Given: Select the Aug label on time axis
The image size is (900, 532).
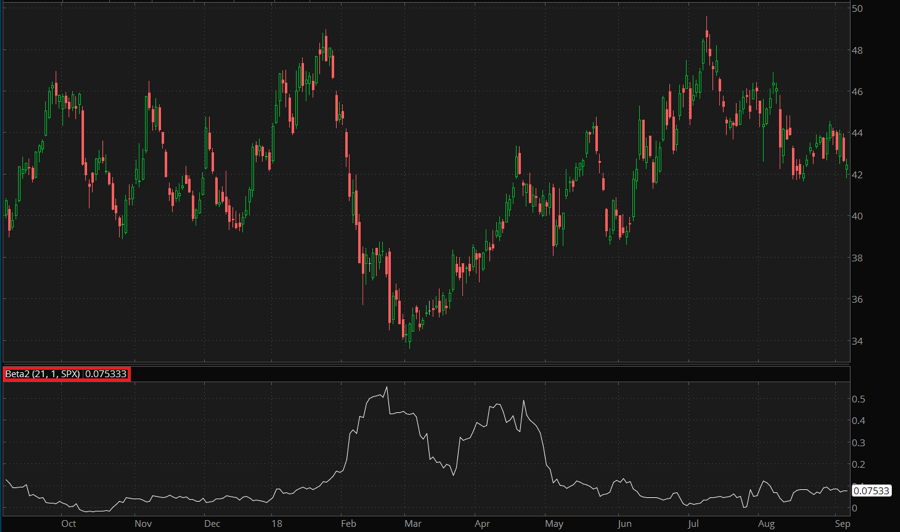Looking at the screenshot, I should click(767, 523).
